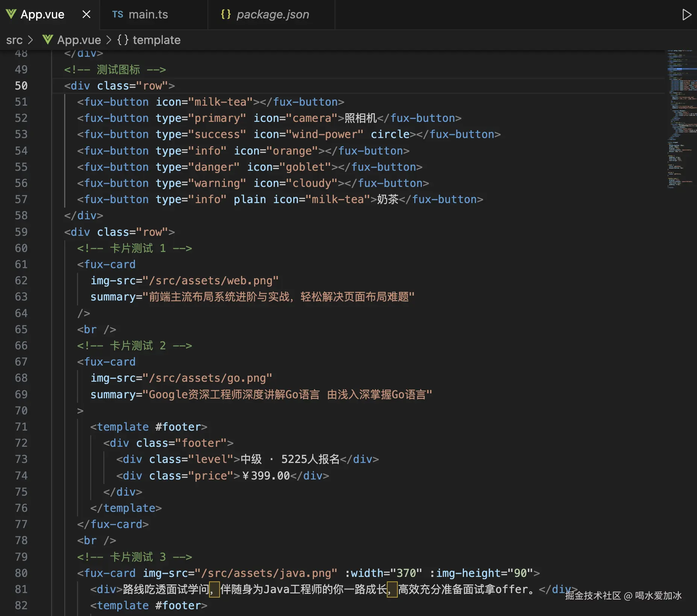Jump through the code using the minimap

tap(682, 118)
